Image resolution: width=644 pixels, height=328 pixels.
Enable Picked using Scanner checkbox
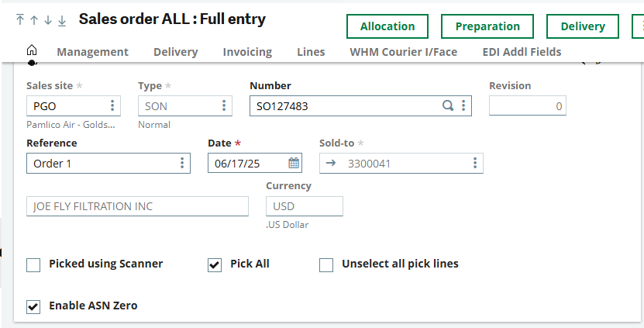(33, 265)
